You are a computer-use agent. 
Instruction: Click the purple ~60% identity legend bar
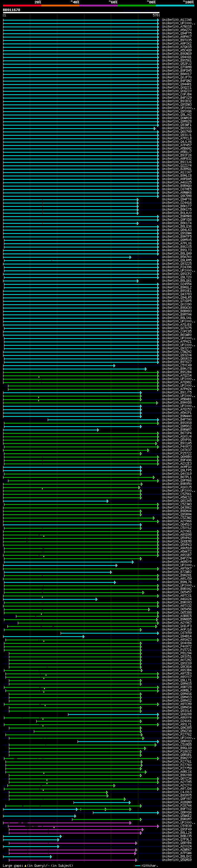[99, 6]
